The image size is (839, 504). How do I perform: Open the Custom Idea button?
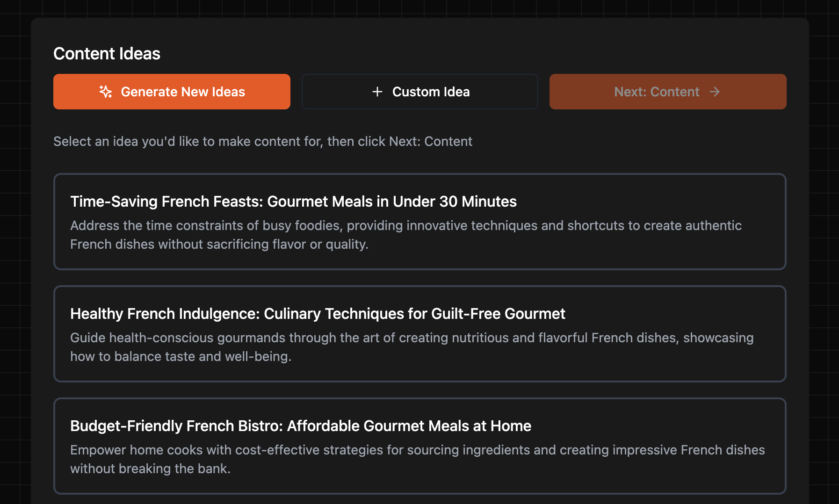click(419, 92)
